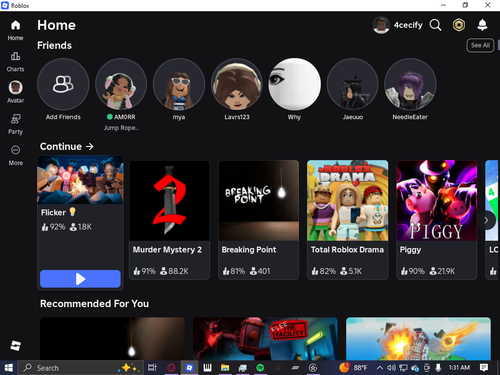The image size is (500, 375).
Task: Click the taskbar Search box
Action: [x=81, y=368]
